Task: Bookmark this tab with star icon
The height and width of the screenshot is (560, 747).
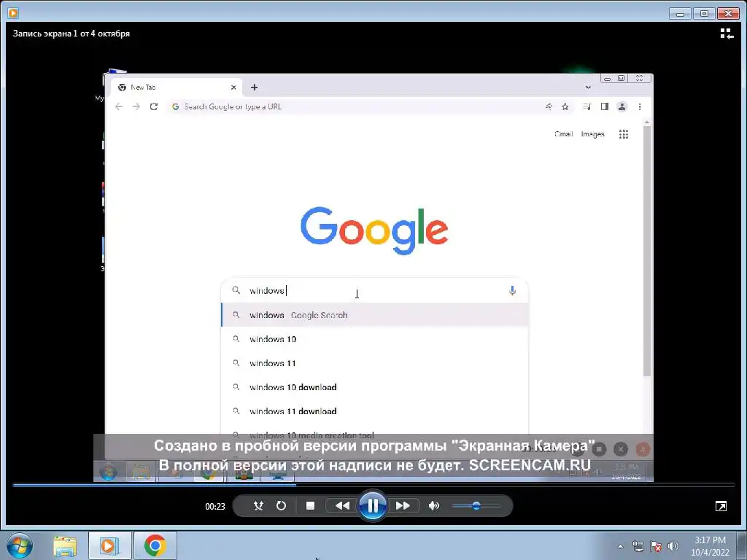Action: click(565, 106)
